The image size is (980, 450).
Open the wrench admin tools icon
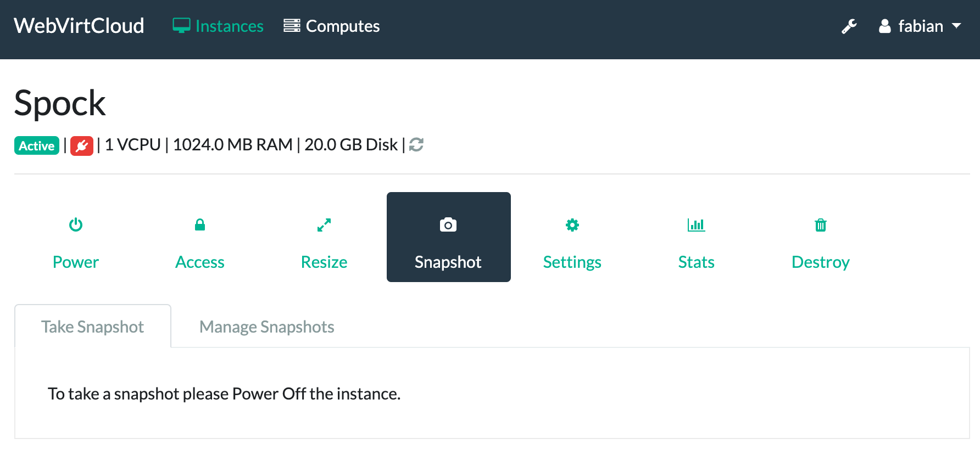point(849,25)
